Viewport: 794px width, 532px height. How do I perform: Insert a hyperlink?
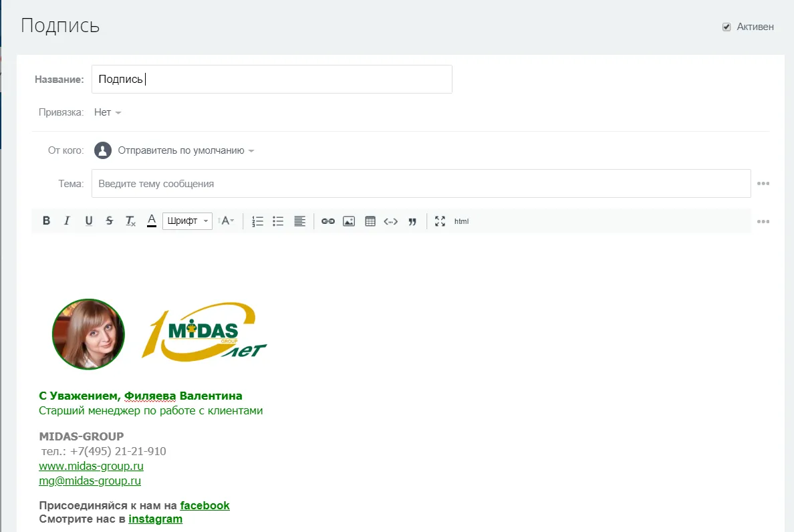tap(327, 221)
